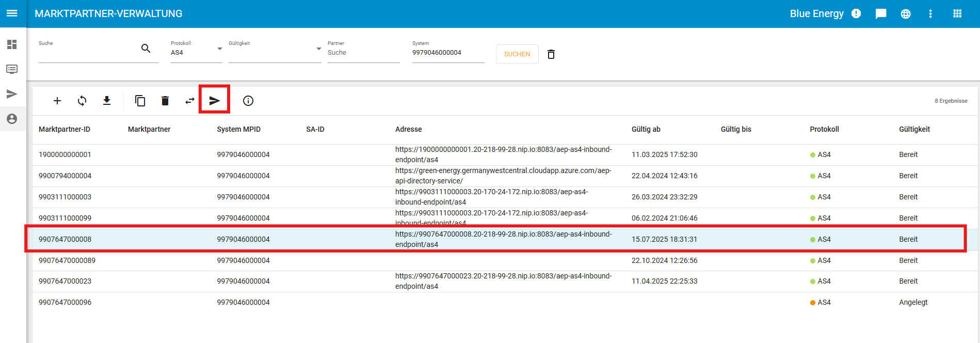
Task: Open the user account item in sidebar
Action: tap(12, 119)
